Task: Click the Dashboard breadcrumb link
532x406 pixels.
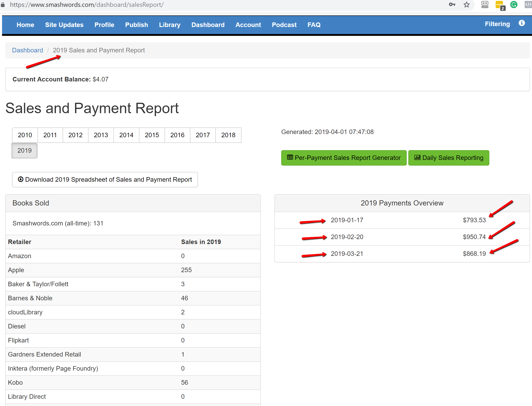Action: 27,50
